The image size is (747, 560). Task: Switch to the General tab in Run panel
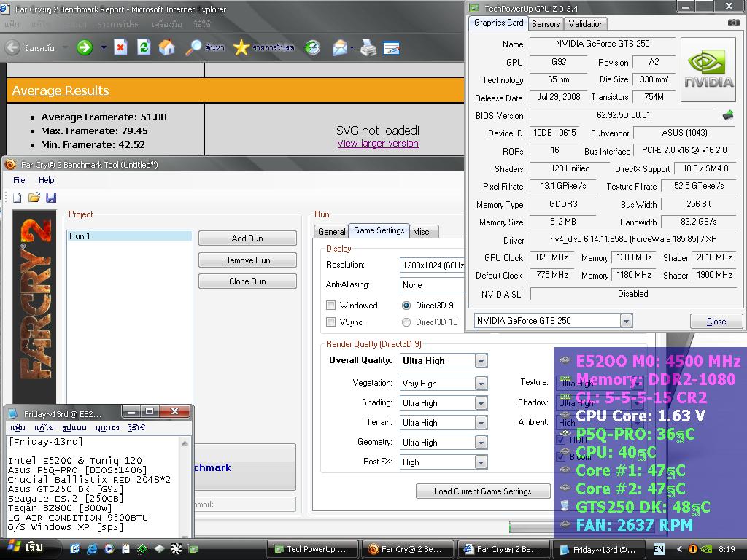pyautogui.click(x=332, y=231)
